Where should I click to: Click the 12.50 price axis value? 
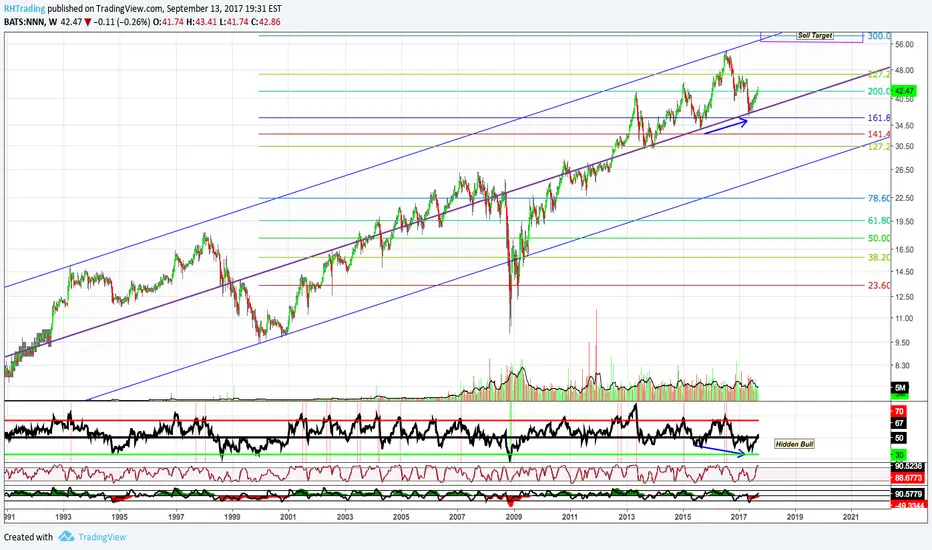coord(904,297)
